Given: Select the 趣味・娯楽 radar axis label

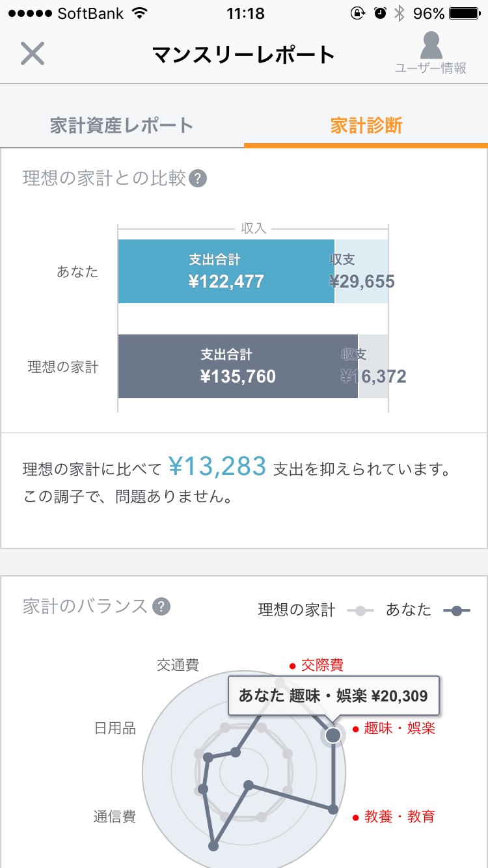Looking at the screenshot, I should (x=400, y=728).
